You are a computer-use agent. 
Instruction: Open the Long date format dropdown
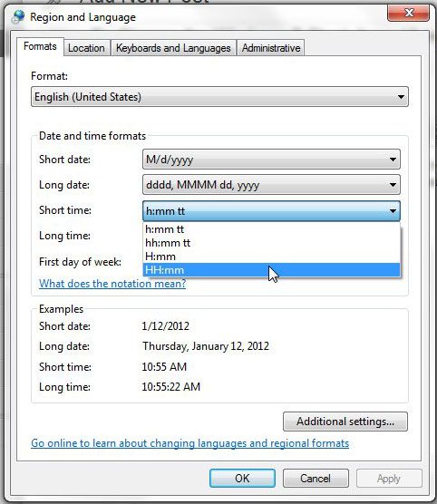(x=271, y=185)
